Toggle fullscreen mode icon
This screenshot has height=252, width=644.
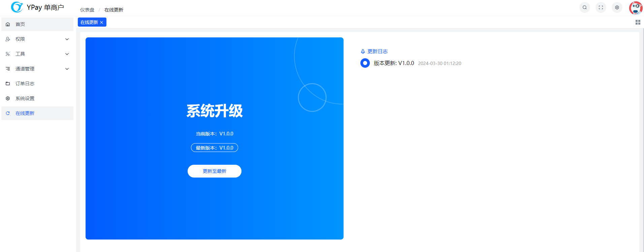tap(601, 7)
